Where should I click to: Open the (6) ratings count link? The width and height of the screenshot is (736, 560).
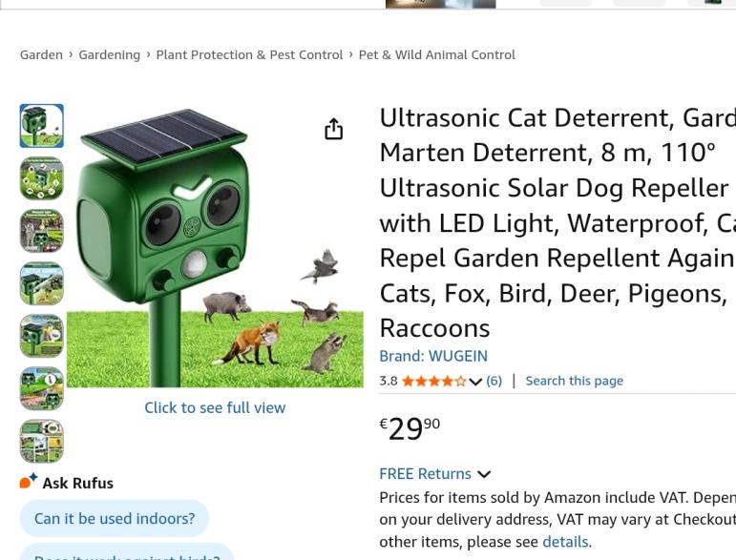(x=494, y=381)
